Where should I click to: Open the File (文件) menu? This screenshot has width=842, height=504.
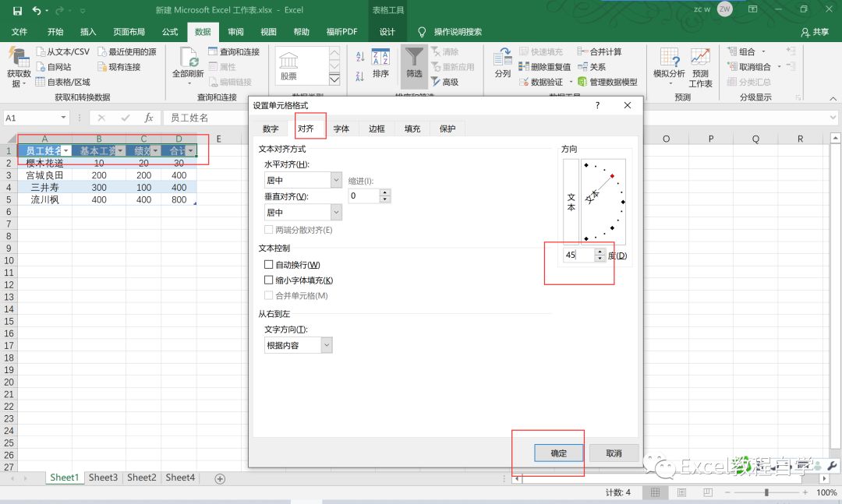pyautogui.click(x=19, y=32)
